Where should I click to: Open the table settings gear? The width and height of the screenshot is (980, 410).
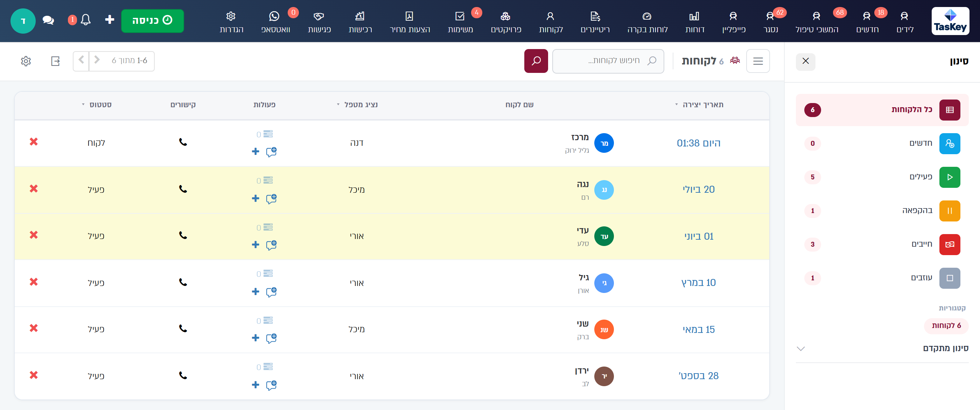[x=26, y=61]
